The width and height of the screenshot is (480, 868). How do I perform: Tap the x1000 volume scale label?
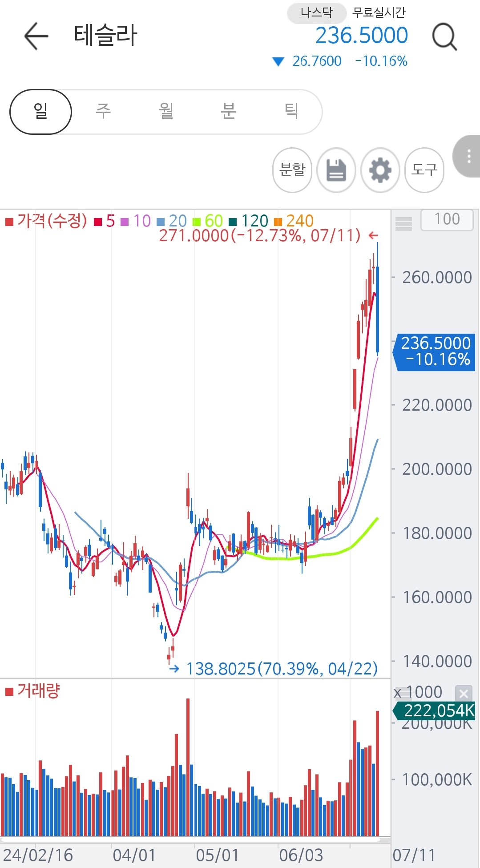(x=418, y=692)
